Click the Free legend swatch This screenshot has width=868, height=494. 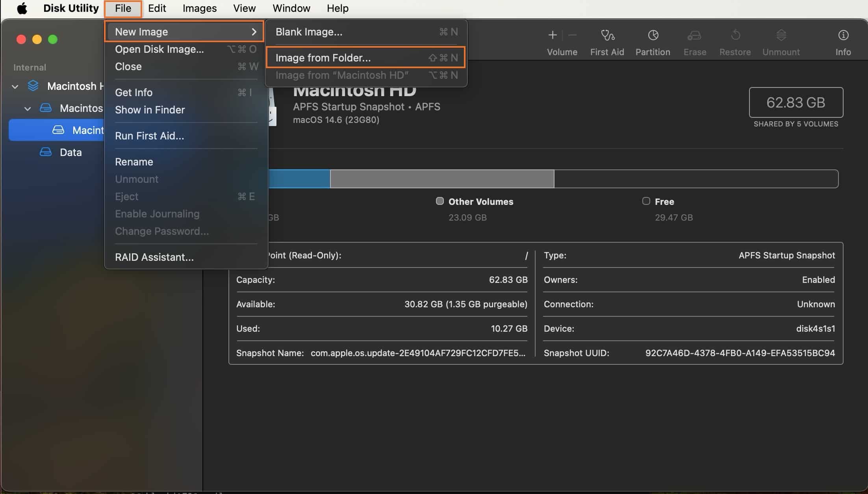coord(646,201)
